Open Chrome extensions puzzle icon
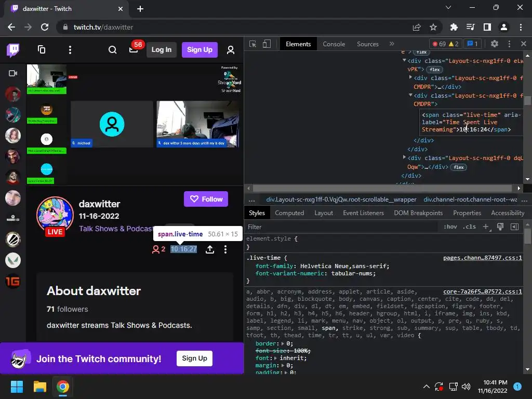The height and width of the screenshot is (399, 532). [x=454, y=27]
